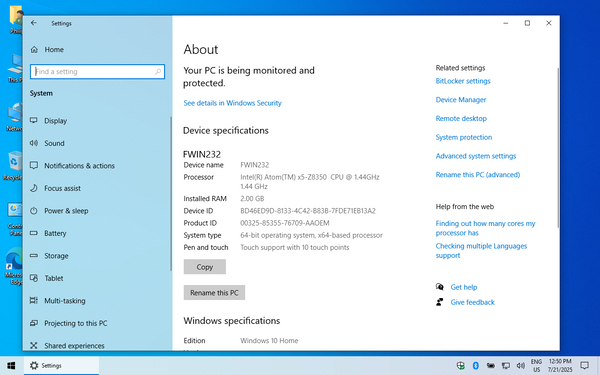Viewport: 600px width, 375px height.
Task: Open Advanced system settings link
Action: (x=476, y=156)
